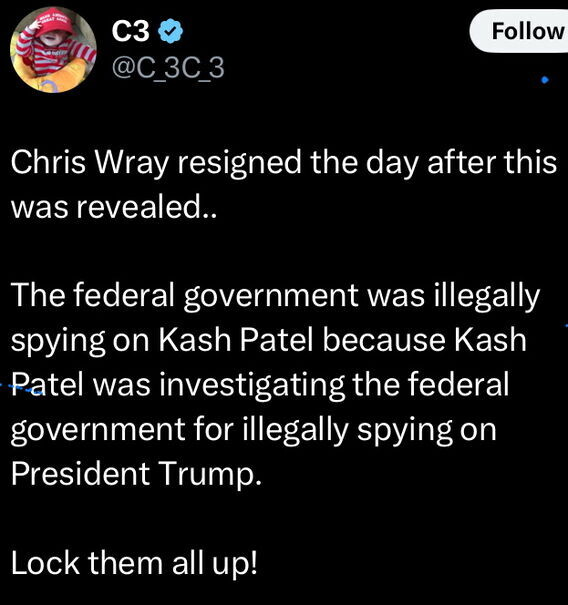Click the "Lock them all up!" line
This screenshot has height=605, width=568.
coord(134,564)
